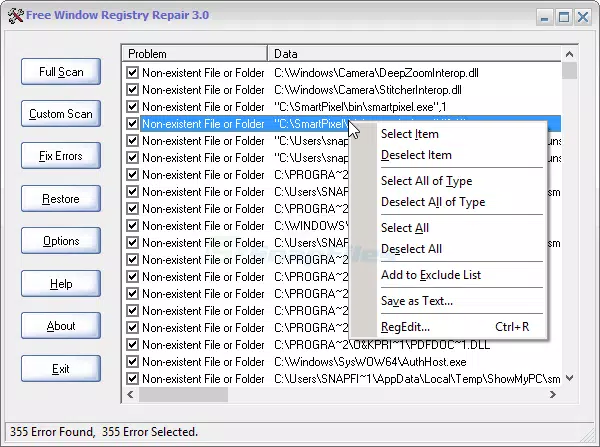Click Fix Errors button
Image resolution: width=600 pixels, height=447 pixels.
[61, 156]
